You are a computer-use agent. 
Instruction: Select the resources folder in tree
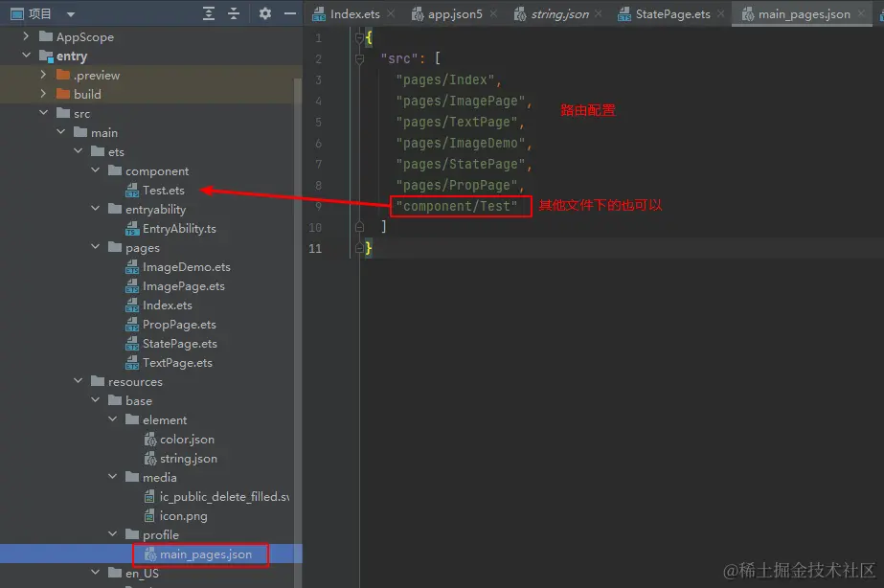tap(135, 382)
